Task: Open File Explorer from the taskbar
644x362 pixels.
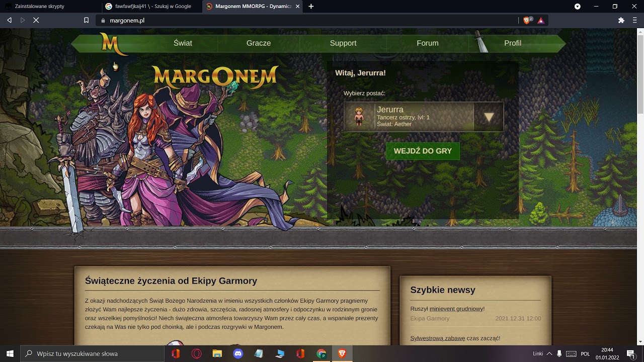Action: tap(217, 353)
